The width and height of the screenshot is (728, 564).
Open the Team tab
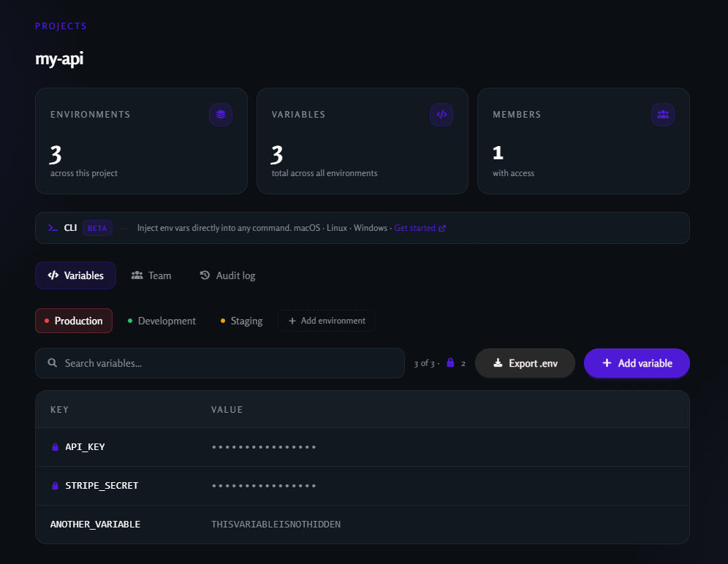click(151, 275)
